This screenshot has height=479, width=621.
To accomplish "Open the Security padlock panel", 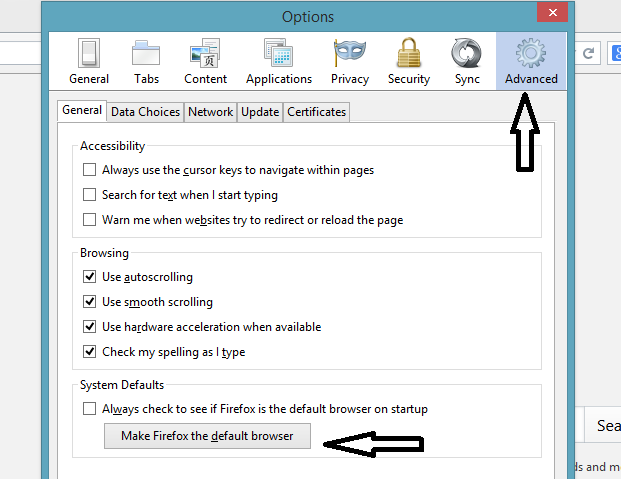I will click(409, 62).
